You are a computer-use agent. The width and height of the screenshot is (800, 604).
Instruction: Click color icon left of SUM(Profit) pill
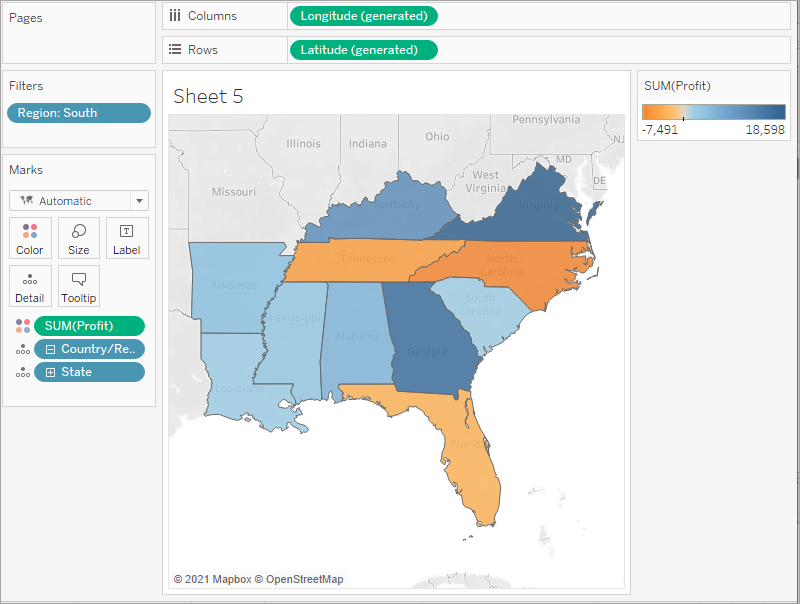(22, 326)
